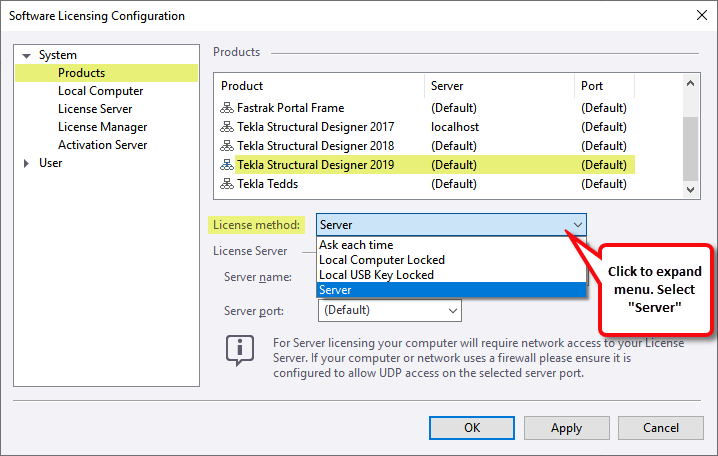718x456 pixels.
Task: Click the Tekla Structural Designer 2019 icon
Action: point(227,165)
